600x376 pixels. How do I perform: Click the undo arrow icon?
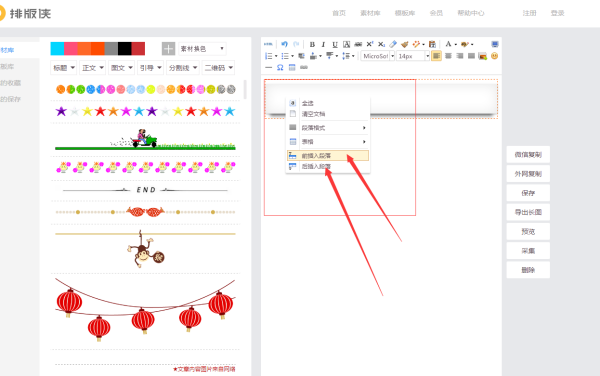pos(284,44)
